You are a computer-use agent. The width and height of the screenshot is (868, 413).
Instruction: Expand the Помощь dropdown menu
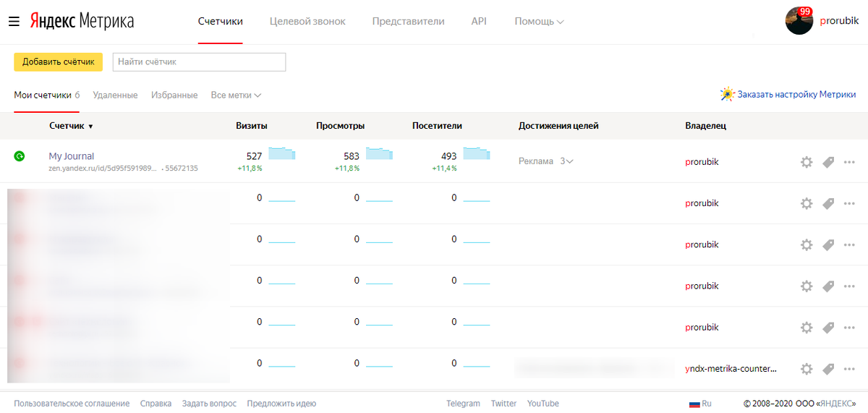(539, 22)
